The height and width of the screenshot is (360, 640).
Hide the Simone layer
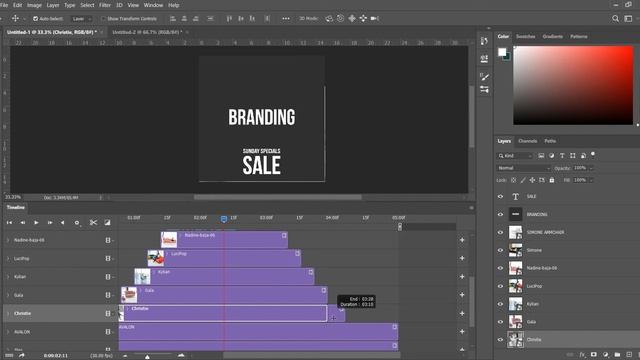pyautogui.click(x=500, y=250)
